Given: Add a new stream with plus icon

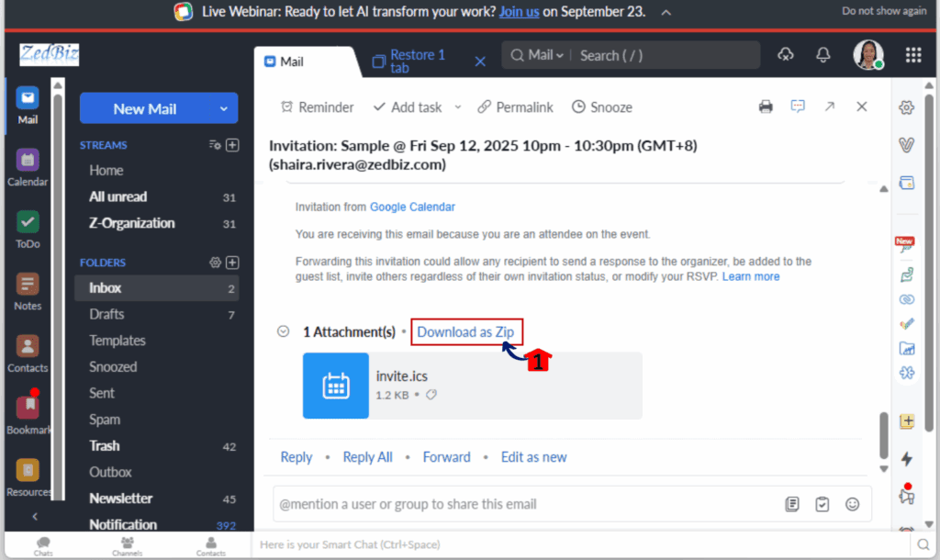Looking at the screenshot, I should (232, 144).
